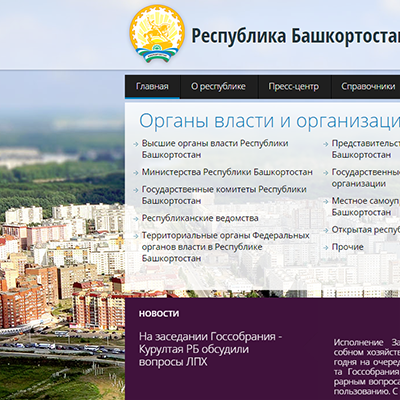Click arrow icon beside Государственные комитеты
400x400 pixels.
[x=136, y=190]
